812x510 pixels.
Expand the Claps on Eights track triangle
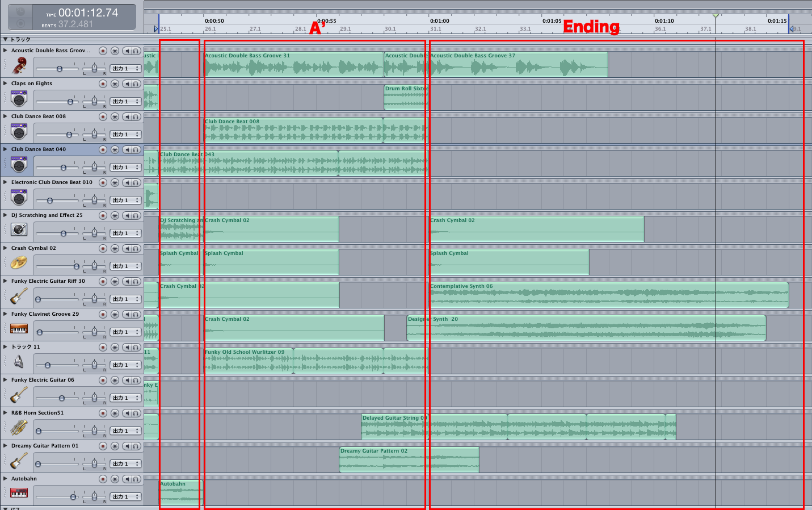click(x=5, y=83)
